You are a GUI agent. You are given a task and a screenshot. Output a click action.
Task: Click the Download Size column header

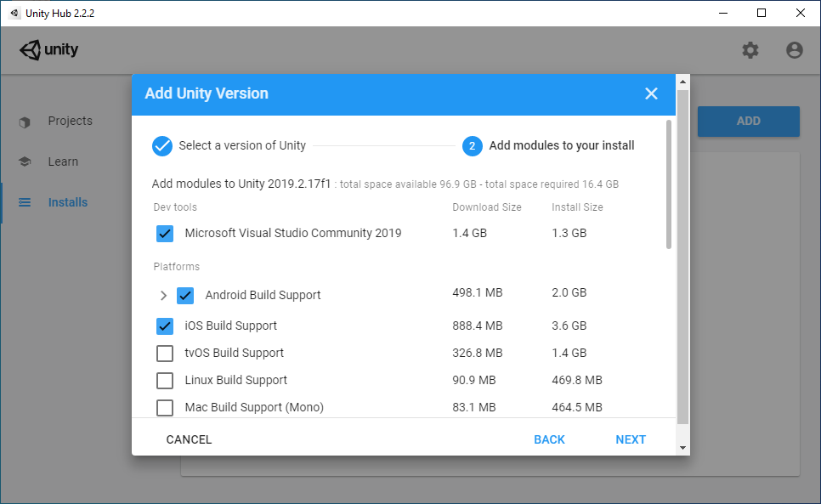[487, 207]
